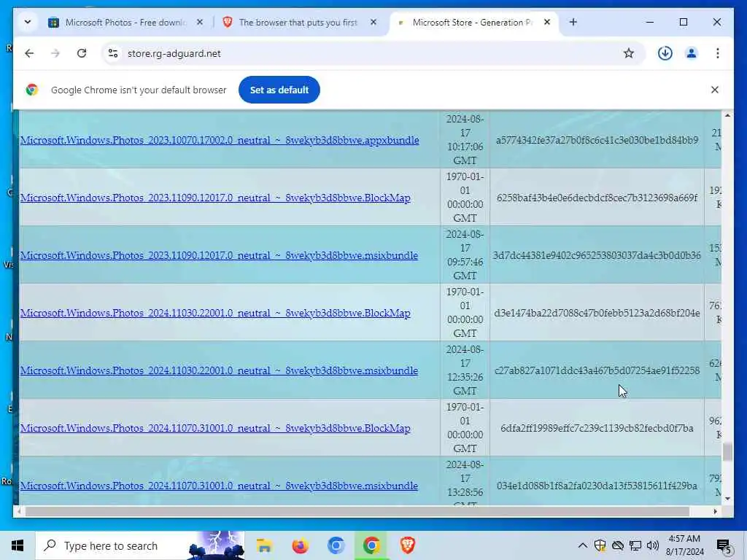Expand the tab search dropdown

click(28, 22)
